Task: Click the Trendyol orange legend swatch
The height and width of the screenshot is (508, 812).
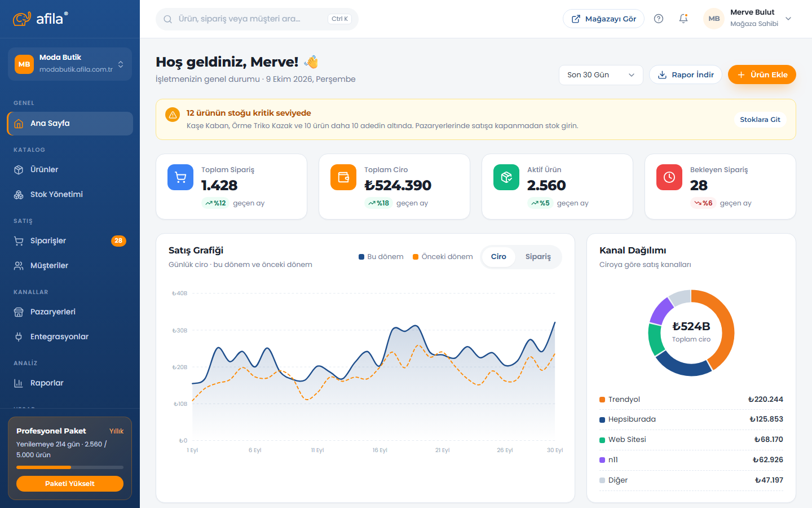Action: coord(602,400)
